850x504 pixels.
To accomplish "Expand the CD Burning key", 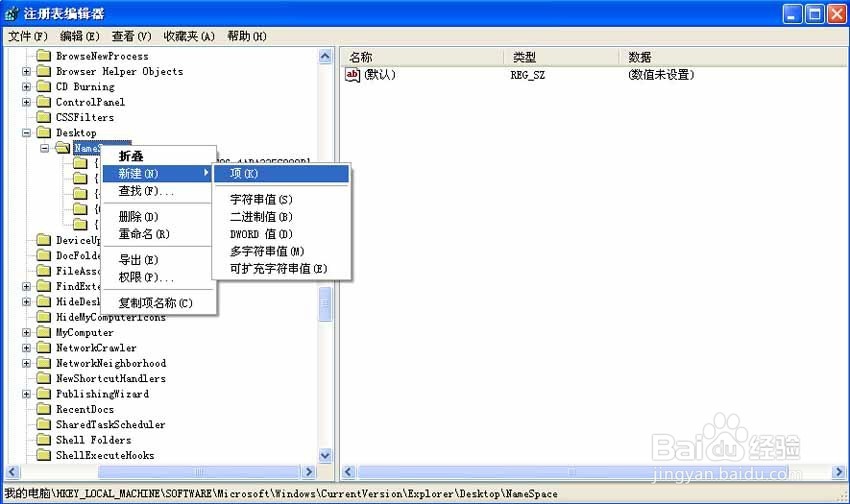I will (26, 86).
